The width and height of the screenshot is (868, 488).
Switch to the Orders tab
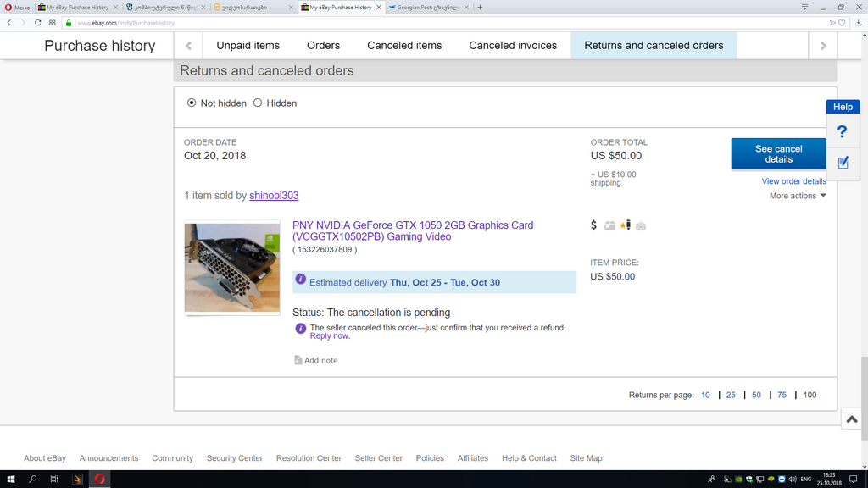pyautogui.click(x=323, y=46)
